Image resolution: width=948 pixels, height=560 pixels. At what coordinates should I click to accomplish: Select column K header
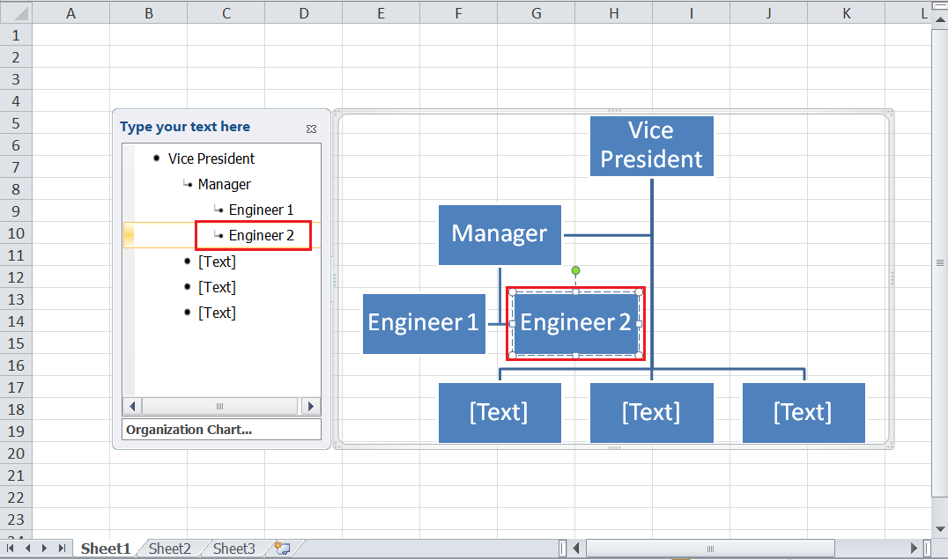point(847,12)
